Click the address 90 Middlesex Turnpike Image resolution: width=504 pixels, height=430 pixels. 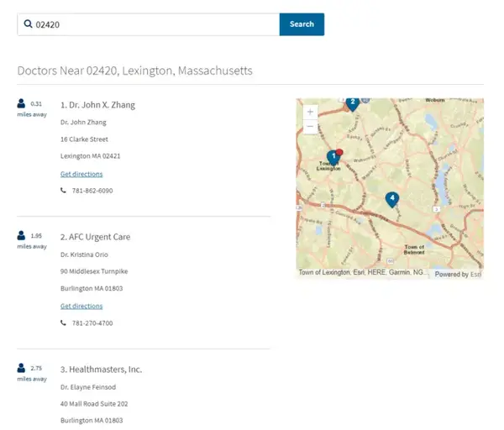tap(94, 271)
